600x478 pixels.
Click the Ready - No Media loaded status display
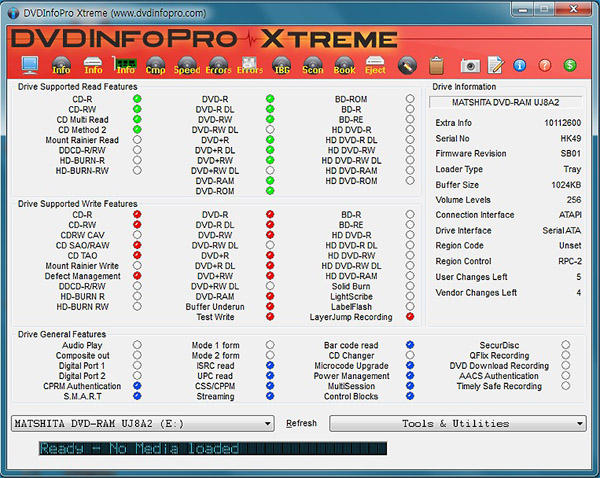pyautogui.click(x=213, y=448)
